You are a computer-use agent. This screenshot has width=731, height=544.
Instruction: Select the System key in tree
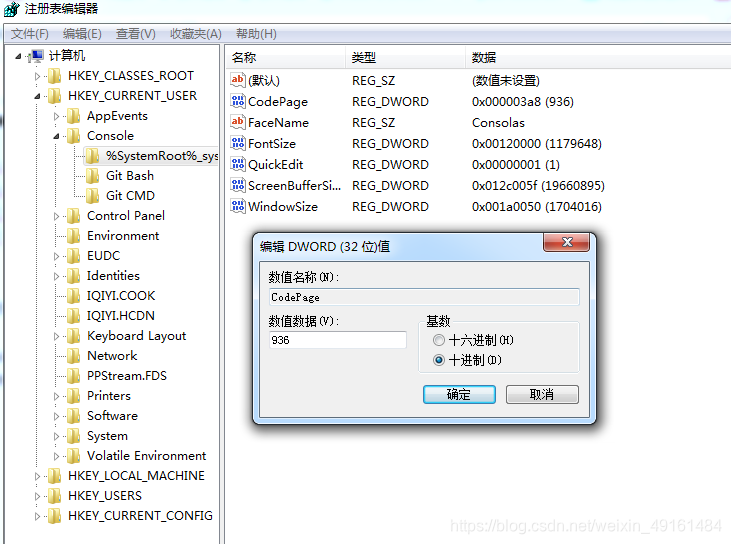point(107,436)
